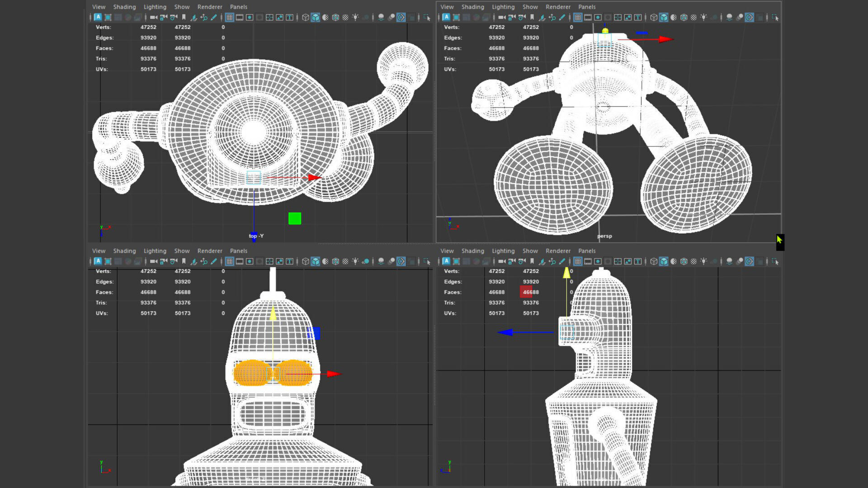The width and height of the screenshot is (868, 488).
Task: Click Safe Title icon in persp panel
Action: tap(638, 18)
